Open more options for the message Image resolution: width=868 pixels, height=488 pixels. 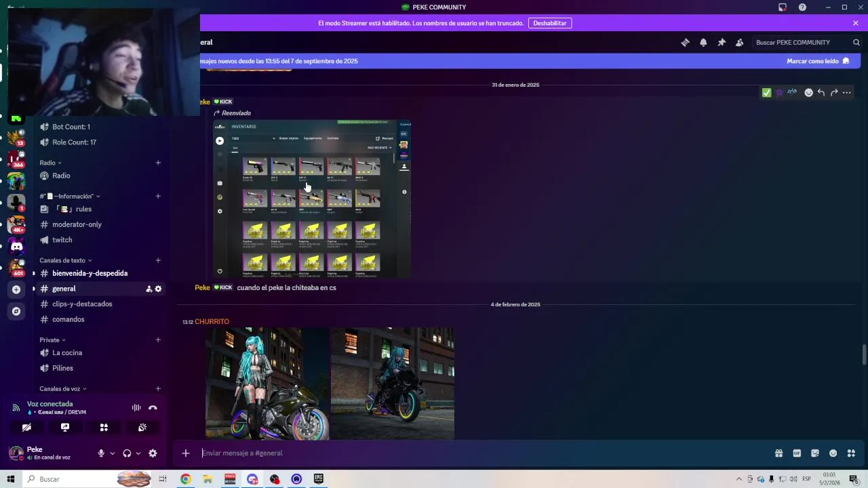[x=847, y=93]
